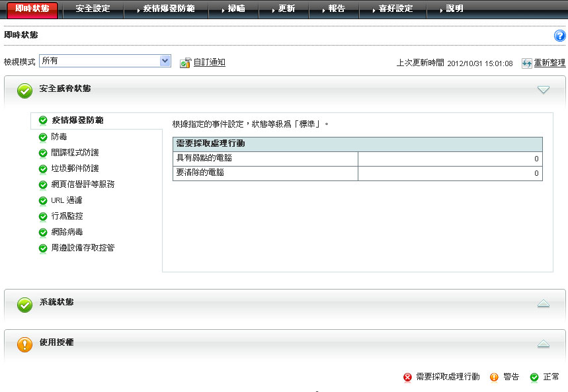The height and width of the screenshot is (392, 568).
Task: Click the orange warning icon beside 使用授權
Action: click(x=24, y=344)
